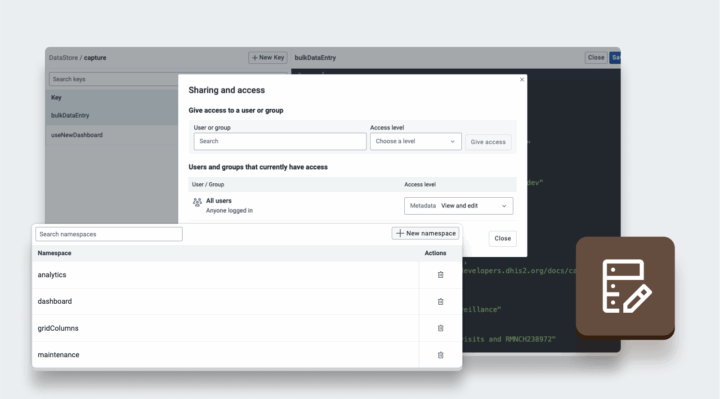Click the All users group icon

pos(197,202)
